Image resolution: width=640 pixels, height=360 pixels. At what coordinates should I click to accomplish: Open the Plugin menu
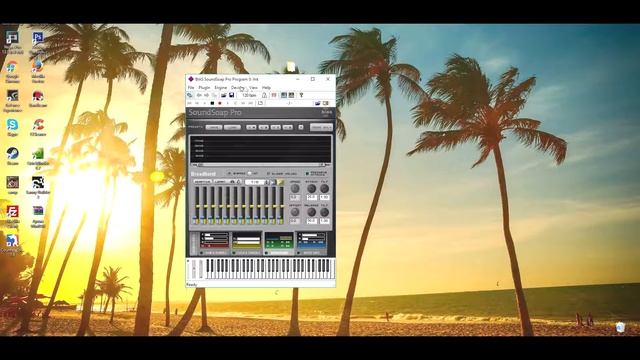coord(204,88)
